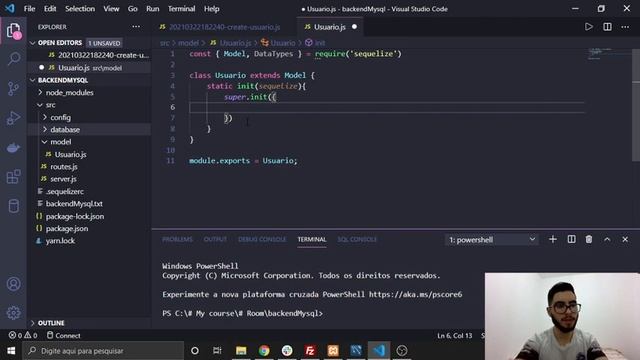Click Connect in the status bar
The width and height of the screenshot is (640, 360).
[63, 336]
